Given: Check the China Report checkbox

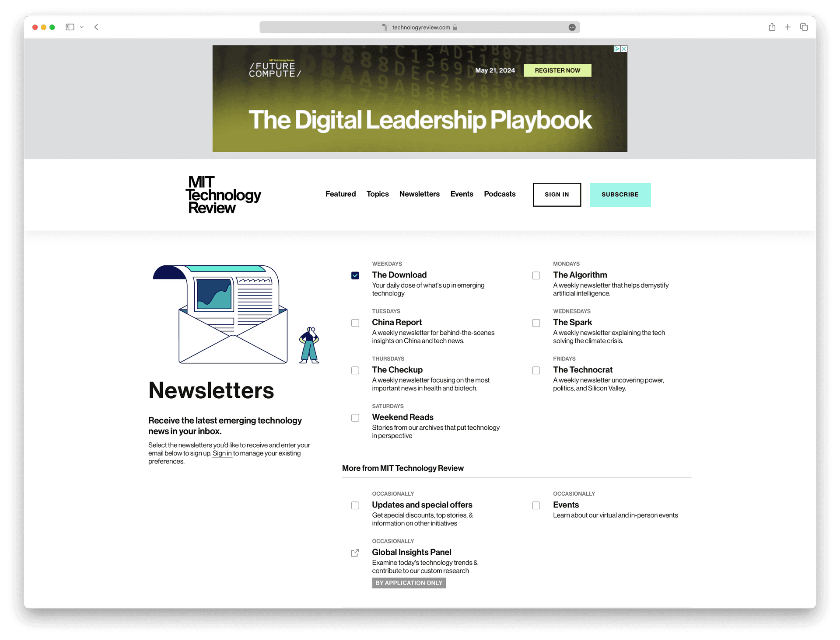Looking at the screenshot, I should point(355,323).
